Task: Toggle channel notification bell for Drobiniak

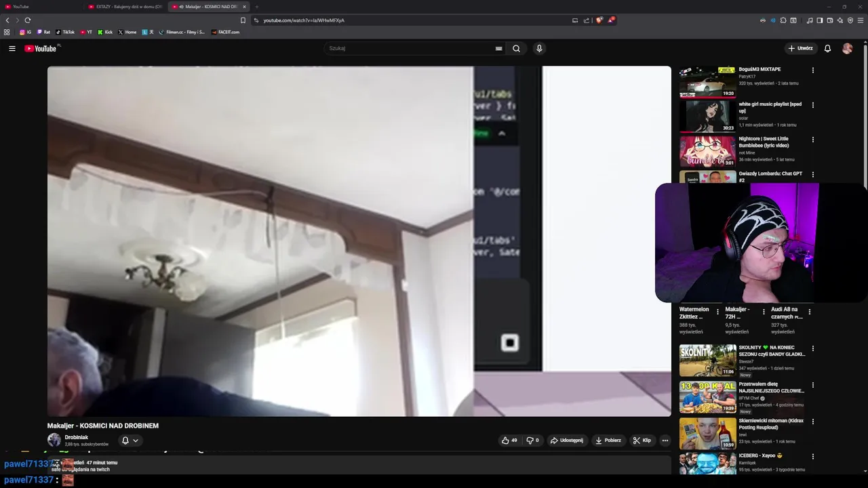Action: click(125, 441)
